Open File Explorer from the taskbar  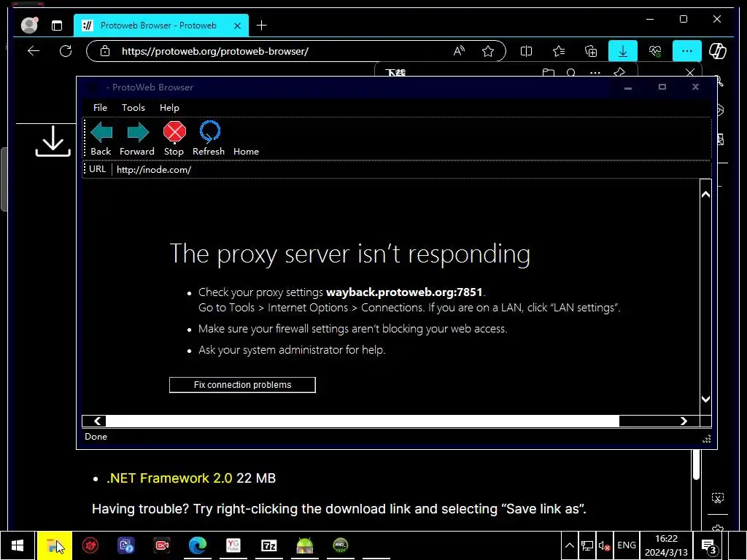[55, 545]
